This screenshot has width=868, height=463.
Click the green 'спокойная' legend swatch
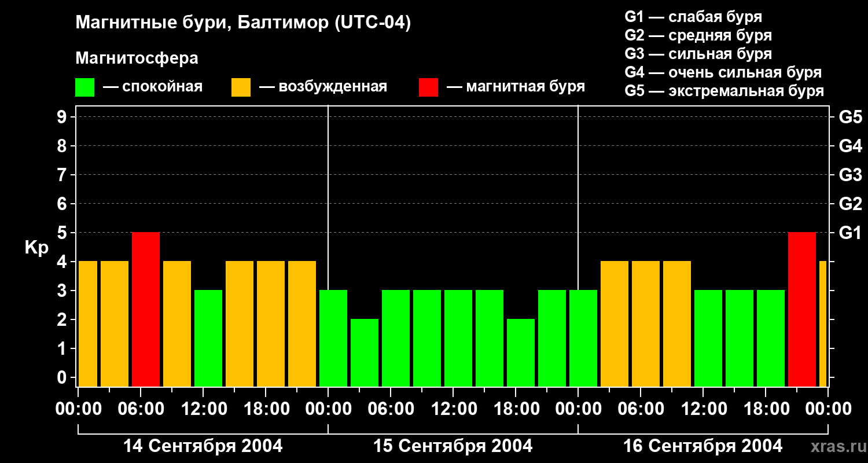84,87
